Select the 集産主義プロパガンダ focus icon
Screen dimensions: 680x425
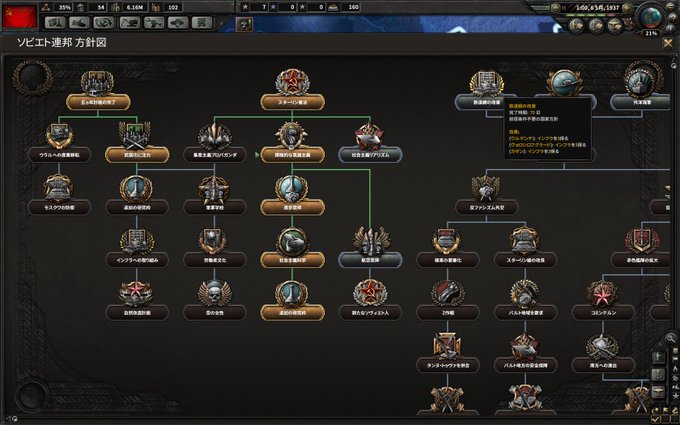(215, 135)
